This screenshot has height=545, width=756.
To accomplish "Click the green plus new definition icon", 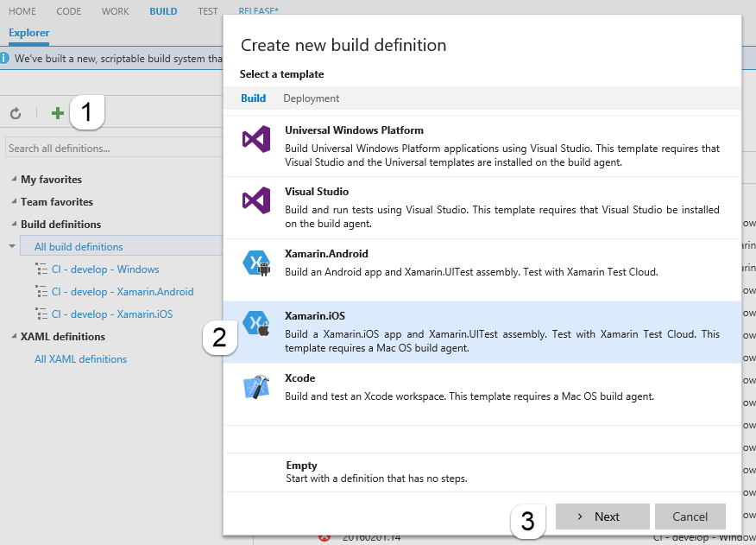I will (x=57, y=113).
